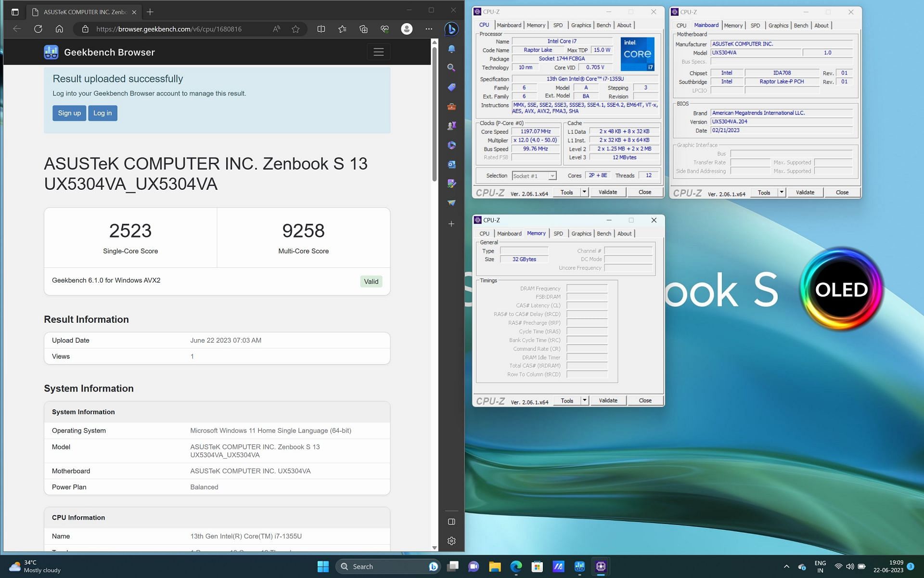Open Microsoft Store from taskbar
Screen dimensions: 924x578
coord(537,566)
